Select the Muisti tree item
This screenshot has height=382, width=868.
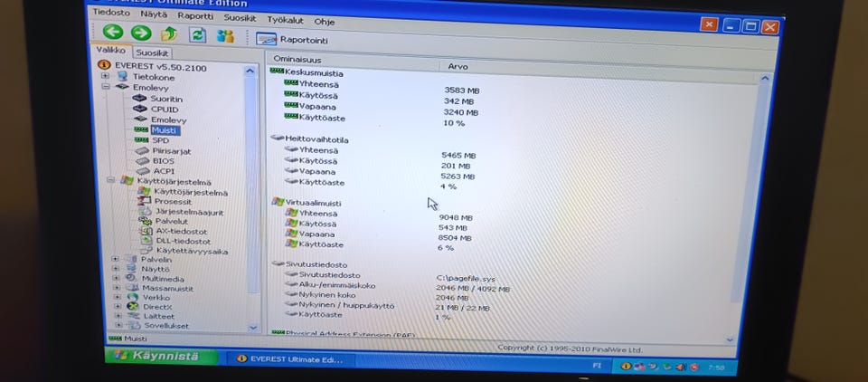pyautogui.click(x=165, y=130)
